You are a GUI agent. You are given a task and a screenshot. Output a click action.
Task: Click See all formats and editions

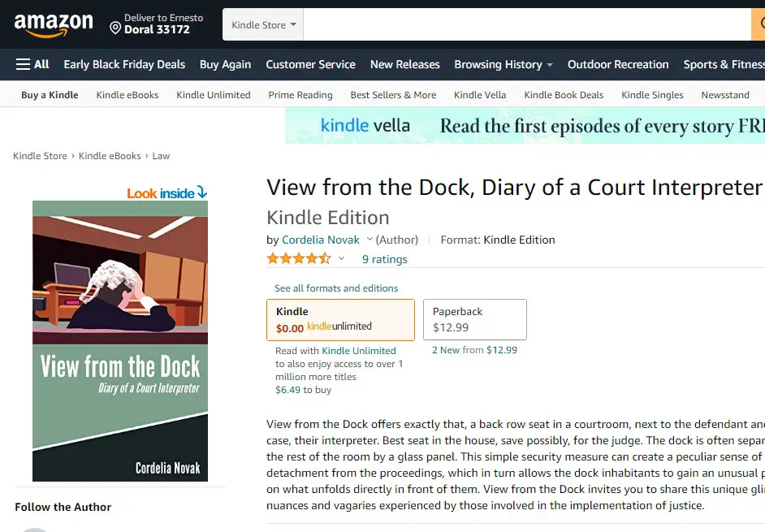(336, 288)
